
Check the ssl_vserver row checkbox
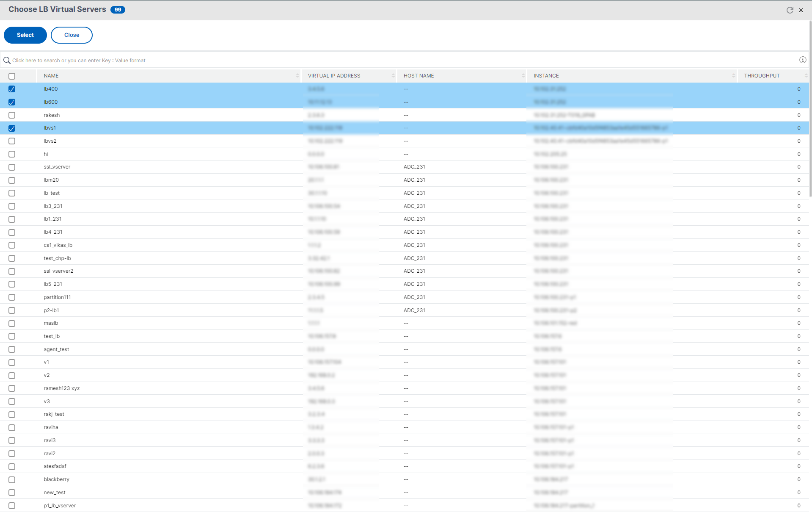point(12,167)
